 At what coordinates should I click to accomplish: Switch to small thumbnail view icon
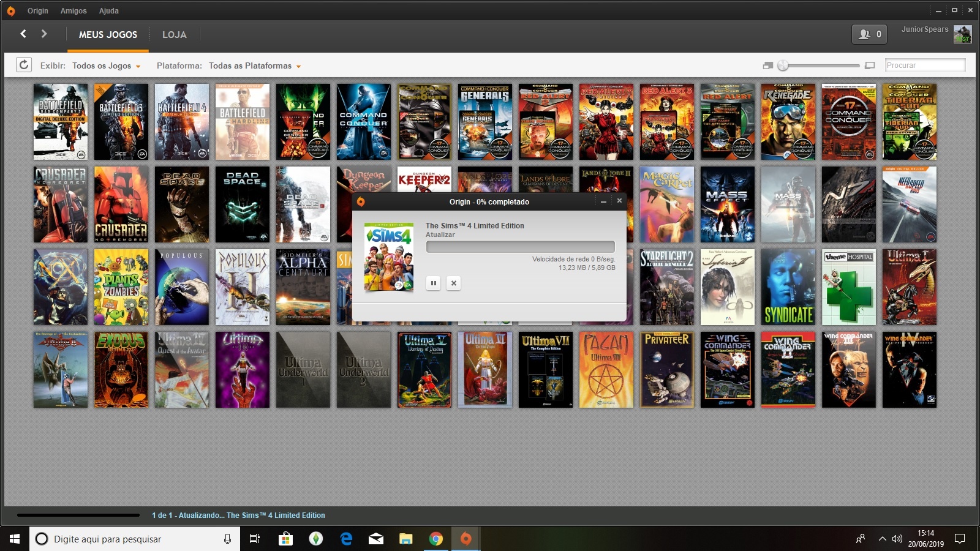click(x=768, y=66)
